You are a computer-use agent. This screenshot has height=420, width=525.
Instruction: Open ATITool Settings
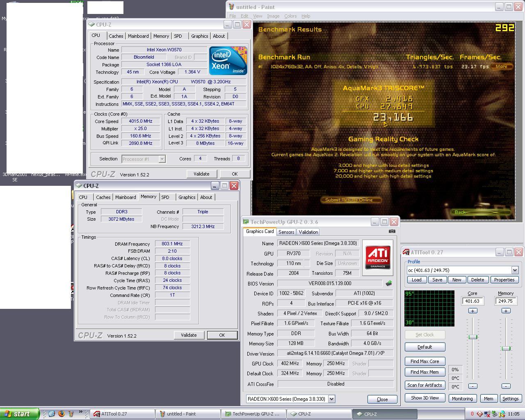[x=510, y=399]
